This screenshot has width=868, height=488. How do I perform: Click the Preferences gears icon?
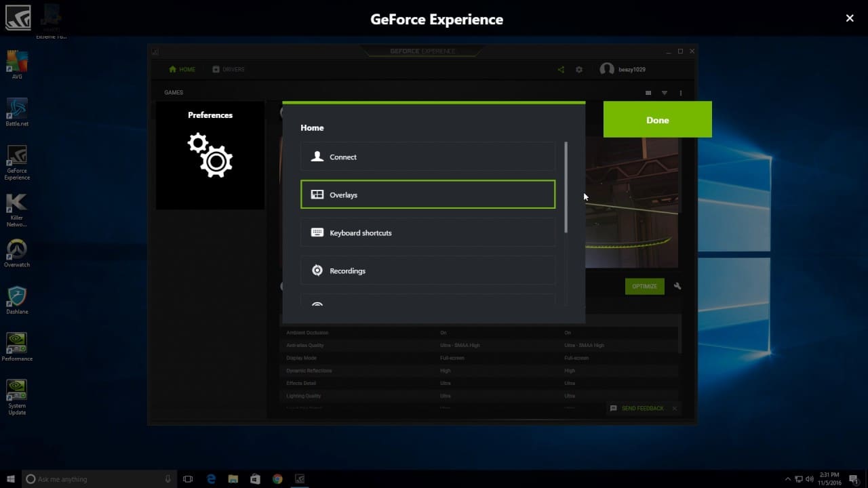click(210, 155)
